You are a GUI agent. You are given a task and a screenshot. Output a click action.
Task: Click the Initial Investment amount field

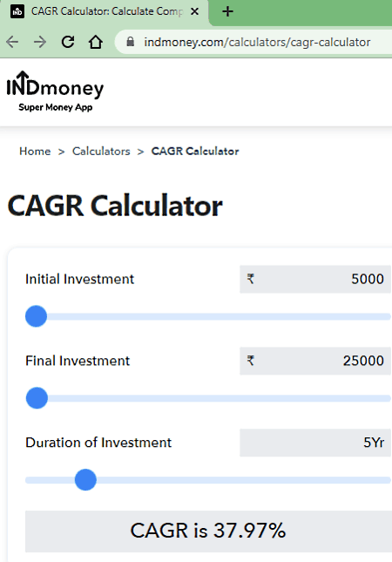pos(315,279)
